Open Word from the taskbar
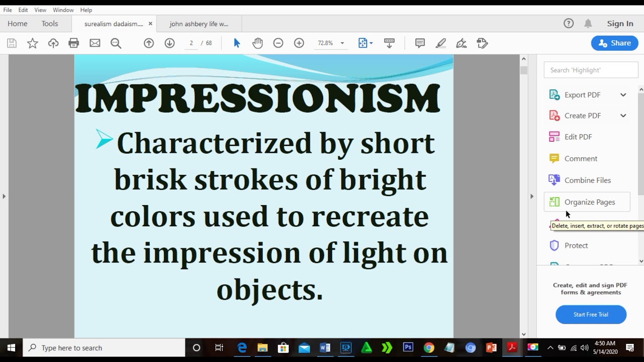Image resolution: width=644 pixels, height=362 pixels. point(325,347)
